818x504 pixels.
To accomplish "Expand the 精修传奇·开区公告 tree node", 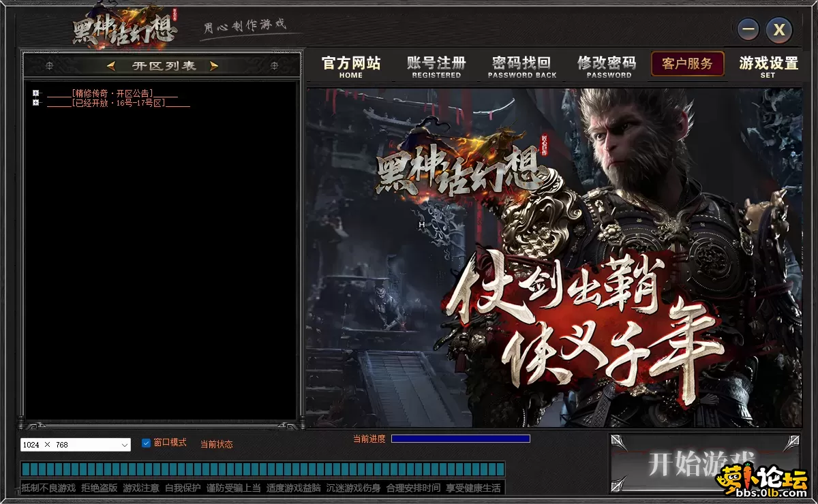I will pos(35,93).
